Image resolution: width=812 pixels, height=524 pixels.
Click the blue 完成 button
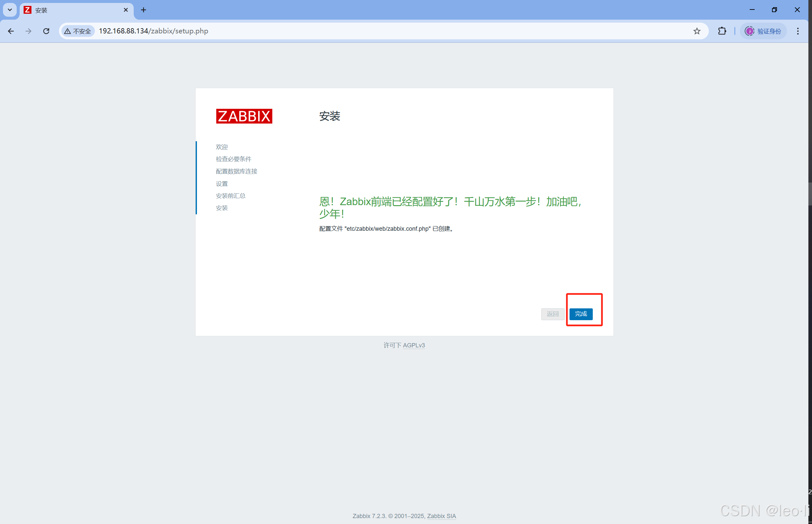581,314
